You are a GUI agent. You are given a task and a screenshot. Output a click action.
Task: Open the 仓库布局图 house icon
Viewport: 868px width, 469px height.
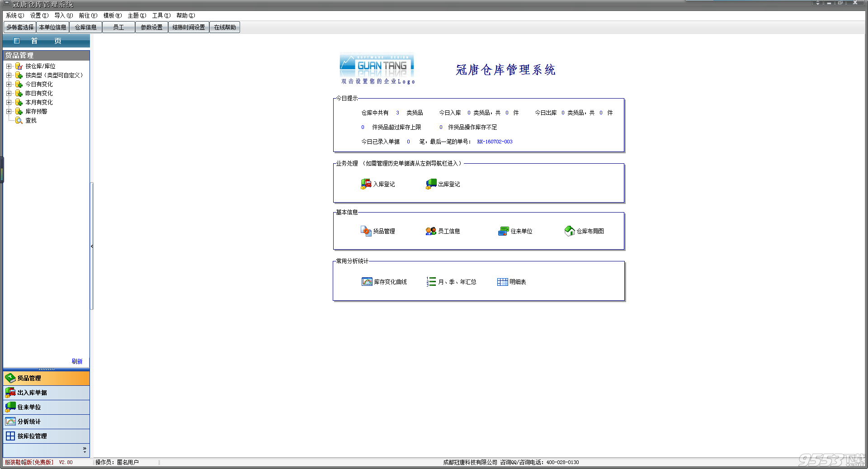(570, 231)
